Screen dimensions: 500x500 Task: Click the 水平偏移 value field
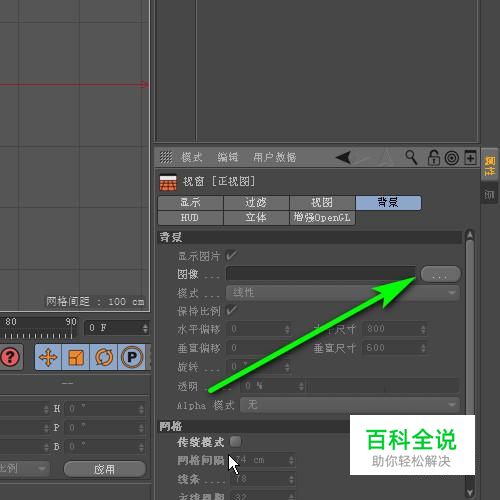[258, 329]
